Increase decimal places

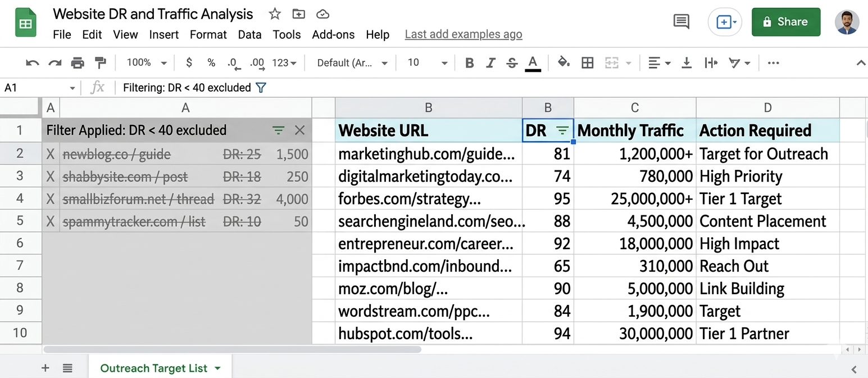click(x=257, y=62)
